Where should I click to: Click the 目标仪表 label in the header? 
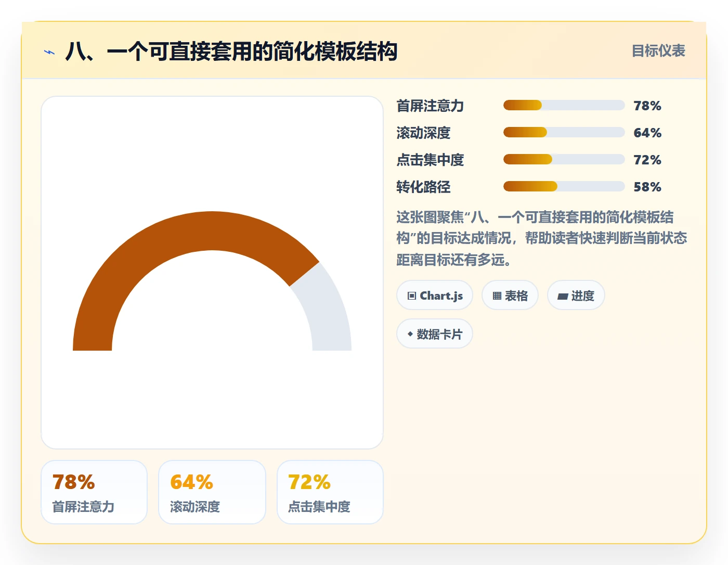[658, 51]
